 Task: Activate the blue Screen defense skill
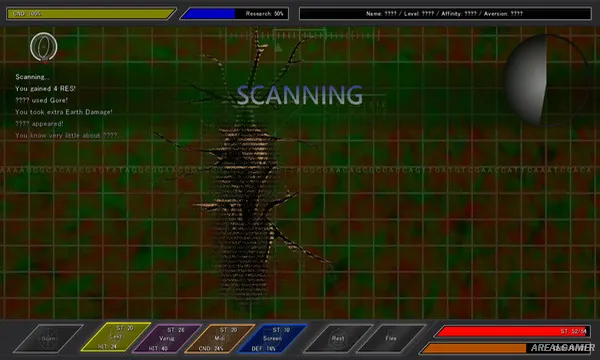point(272,338)
